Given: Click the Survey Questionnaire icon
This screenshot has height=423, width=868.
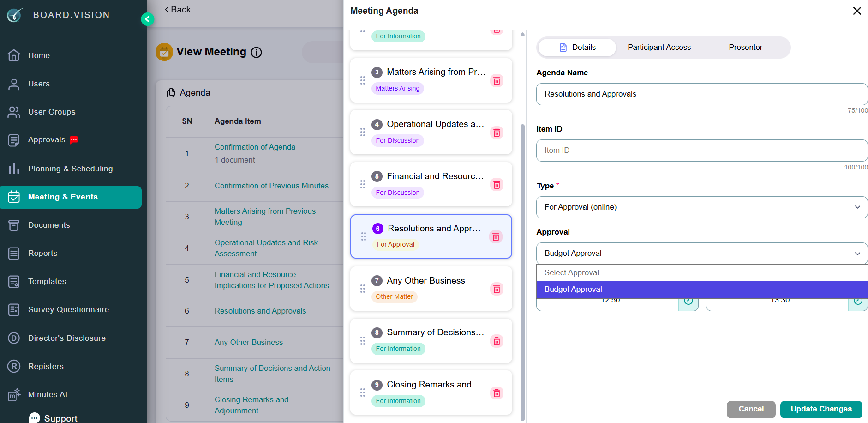Looking at the screenshot, I should [14, 309].
